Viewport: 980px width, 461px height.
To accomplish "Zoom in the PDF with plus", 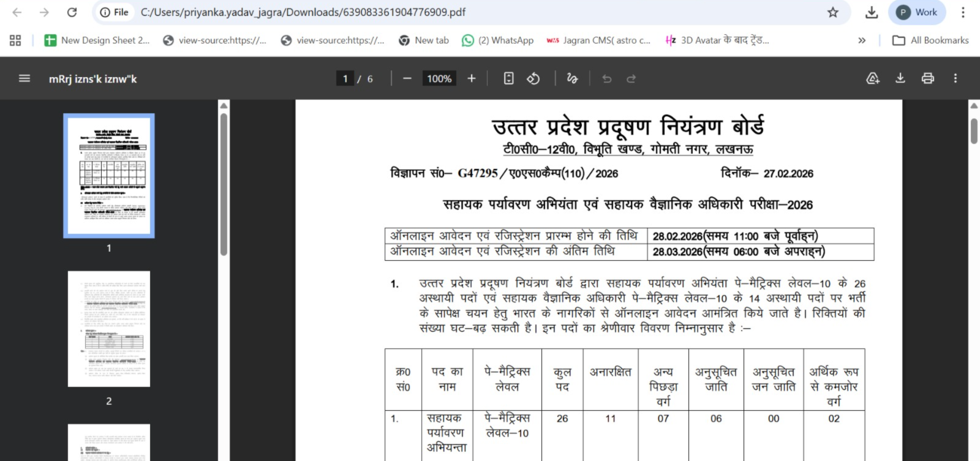I will [472, 78].
